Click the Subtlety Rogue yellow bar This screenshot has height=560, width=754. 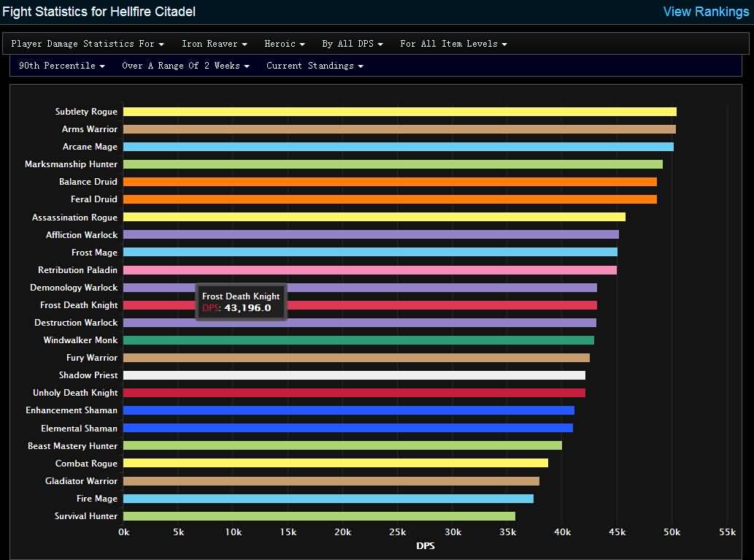(399, 112)
